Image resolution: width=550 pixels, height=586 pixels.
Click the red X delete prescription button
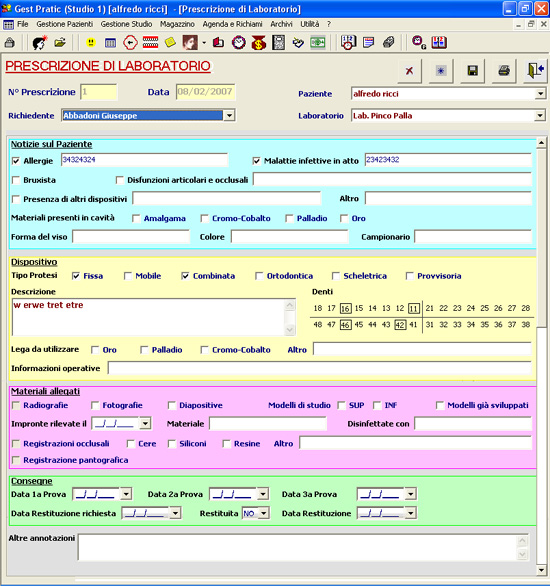tap(410, 71)
